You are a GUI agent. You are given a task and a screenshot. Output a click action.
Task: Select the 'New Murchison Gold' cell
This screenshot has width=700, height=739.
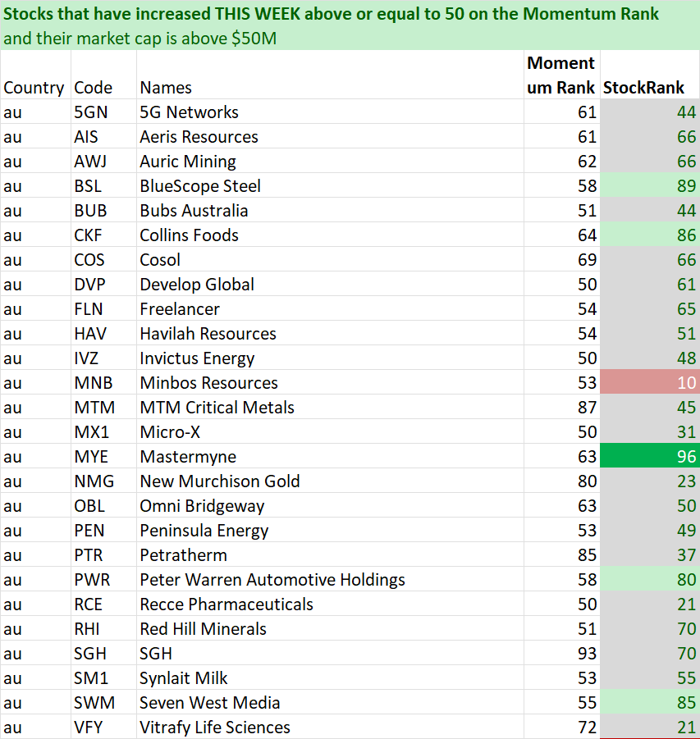click(330, 481)
